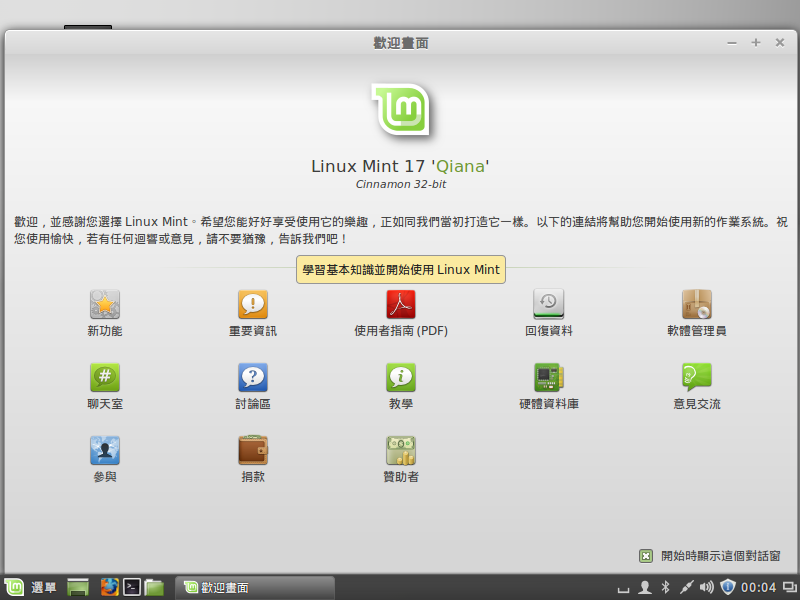800x600 pixels.
Task: Open terminal from the taskbar
Action: click(131, 587)
